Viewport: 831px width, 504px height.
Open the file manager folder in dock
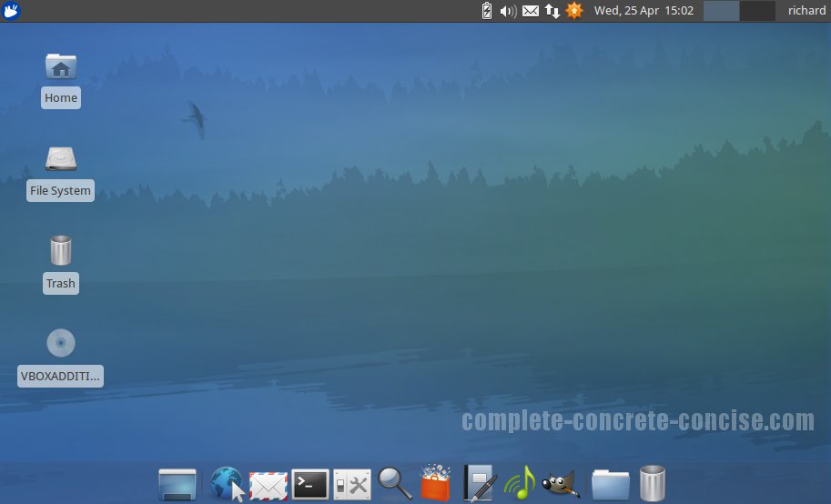tap(611, 484)
